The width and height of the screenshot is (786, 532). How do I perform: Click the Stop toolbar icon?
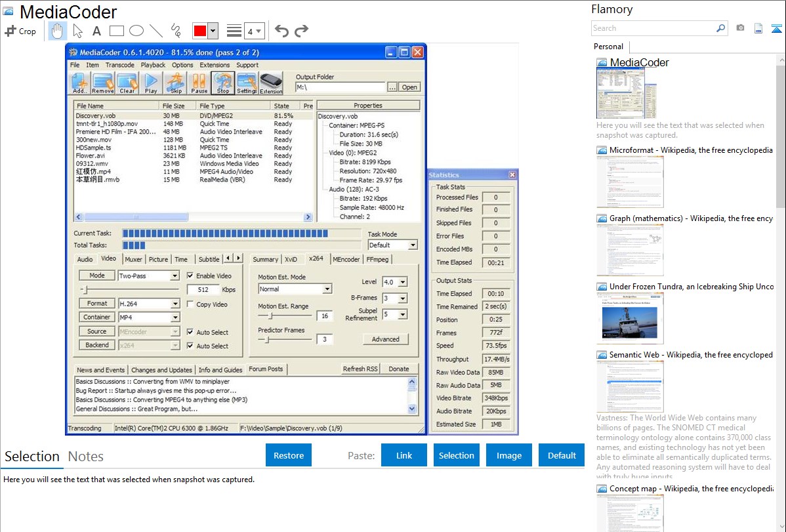click(x=222, y=83)
